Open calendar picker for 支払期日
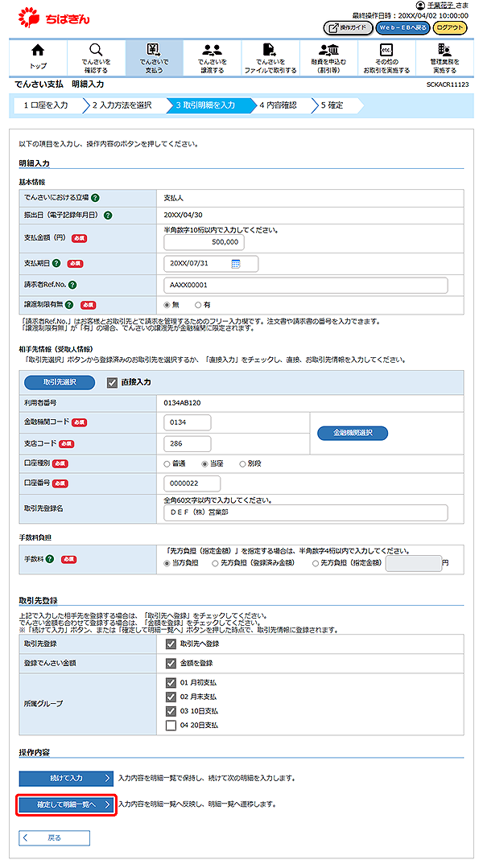 [x=236, y=264]
